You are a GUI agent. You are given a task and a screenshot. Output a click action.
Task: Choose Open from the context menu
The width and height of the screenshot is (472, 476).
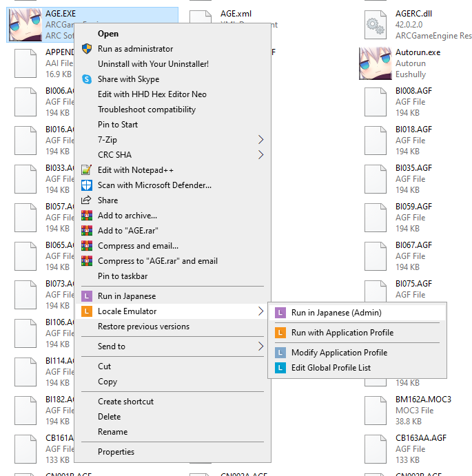click(107, 34)
